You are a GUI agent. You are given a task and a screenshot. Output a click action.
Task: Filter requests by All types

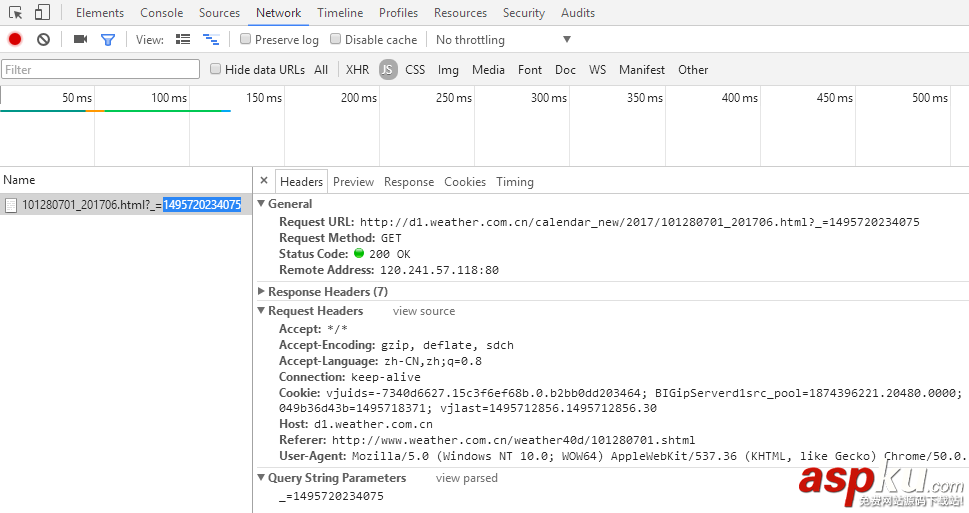[321, 70]
